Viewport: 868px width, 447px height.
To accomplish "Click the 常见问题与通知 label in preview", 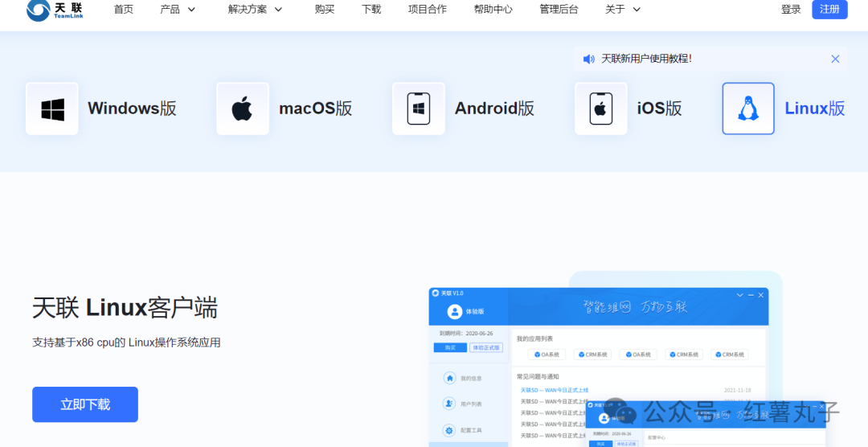I will 538,377.
